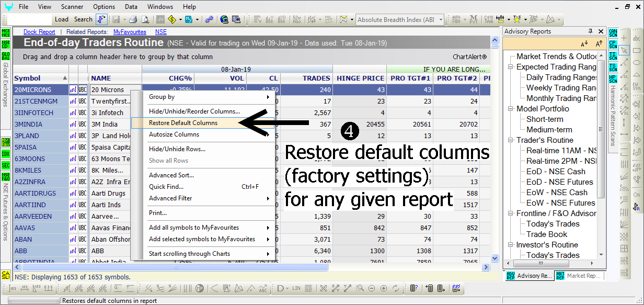This screenshot has height=305, width=644.
Task: Click the MP circle icon in bottom toolbar
Action: (x=200, y=288)
